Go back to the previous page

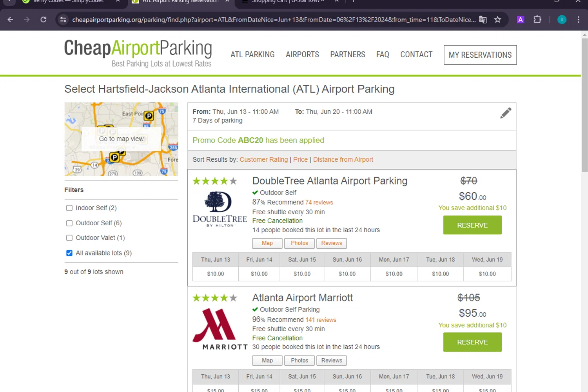pyautogui.click(x=11, y=20)
